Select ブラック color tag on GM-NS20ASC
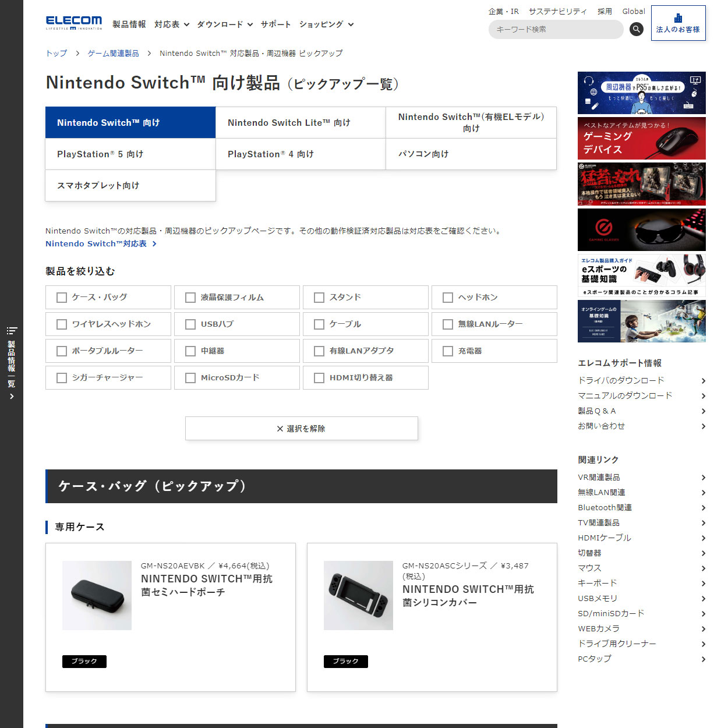Screen dimensions: 728x728 point(346,662)
